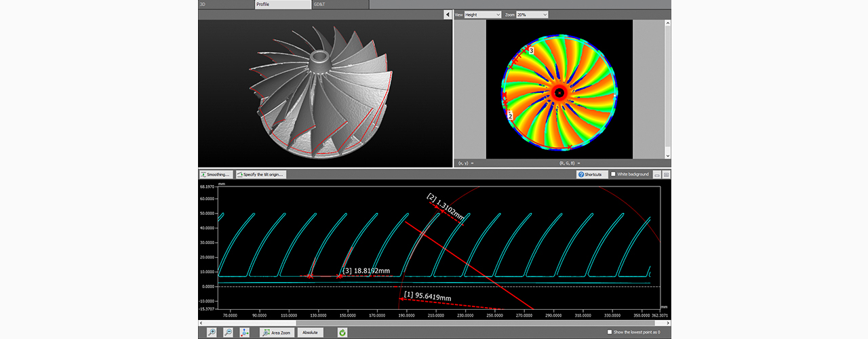Image resolution: width=868 pixels, height=339 pixels.
Task: Minimize the profile graph pane
Action: coord(656,174)
